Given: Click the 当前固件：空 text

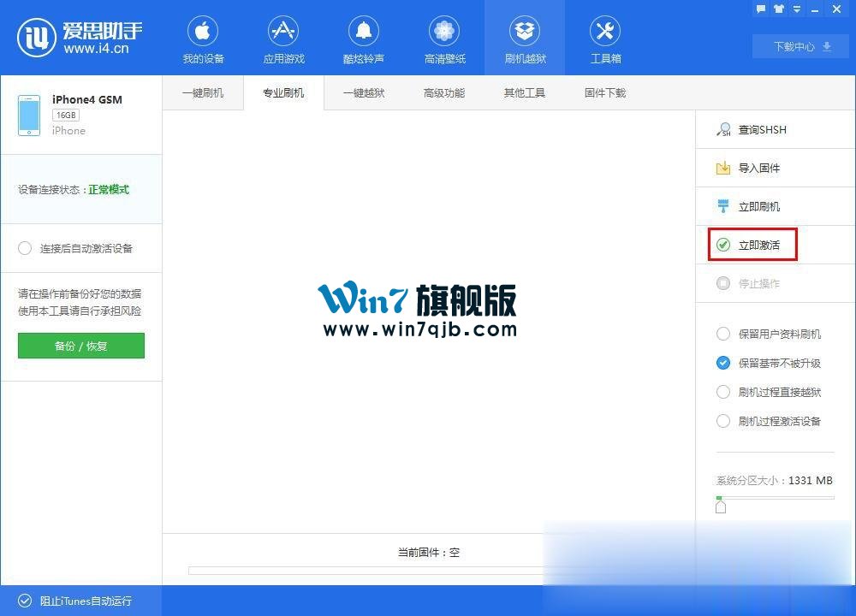Looking at the screenshot, I should [x=429, y=552].
